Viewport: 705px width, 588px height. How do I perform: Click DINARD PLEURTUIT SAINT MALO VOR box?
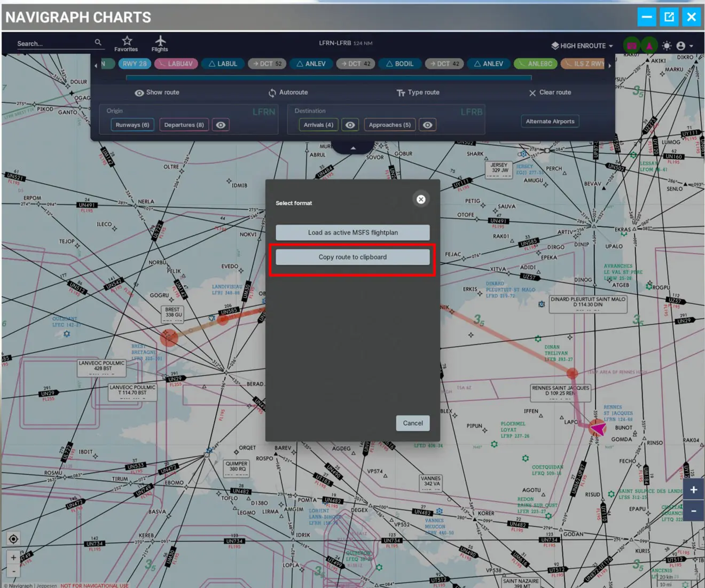click(x=587, y=304)
